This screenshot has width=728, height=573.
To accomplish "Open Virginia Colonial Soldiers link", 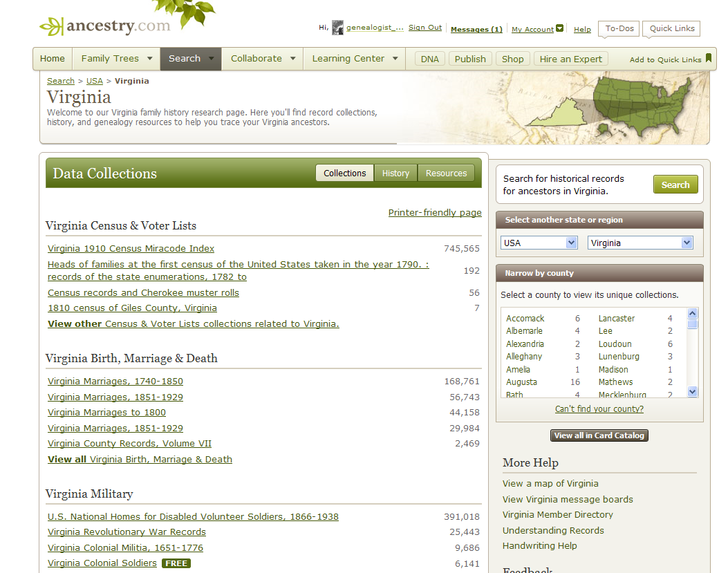I will (x=102, y=563).
